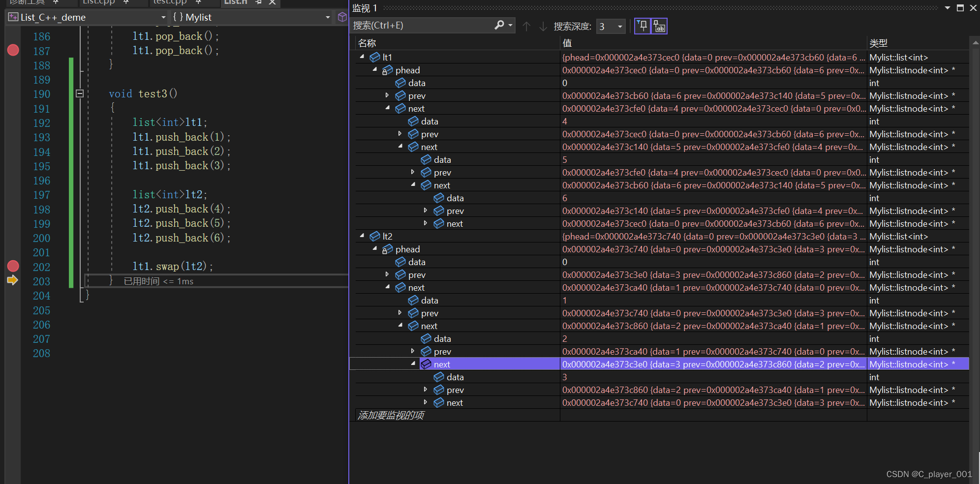Image resolution: width=980 pixels, height=484 pixels.
Task: Click the purple cube icon beside Mylist dropdown
Action: (342, 17)
